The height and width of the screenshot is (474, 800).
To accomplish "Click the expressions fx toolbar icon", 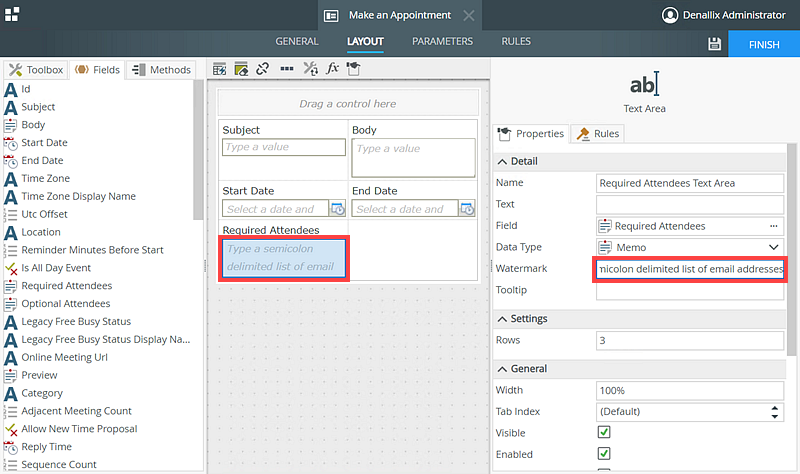I will tap(333, 69).
